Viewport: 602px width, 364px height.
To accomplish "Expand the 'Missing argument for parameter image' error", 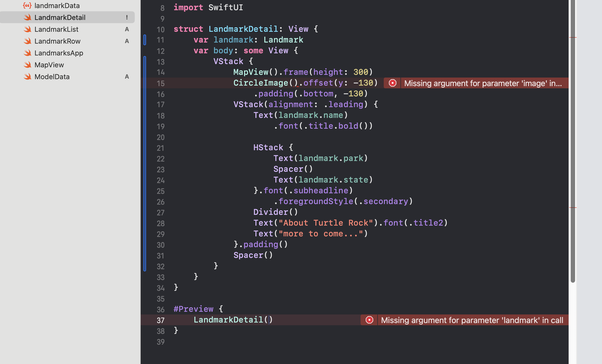I will [483, 83].
